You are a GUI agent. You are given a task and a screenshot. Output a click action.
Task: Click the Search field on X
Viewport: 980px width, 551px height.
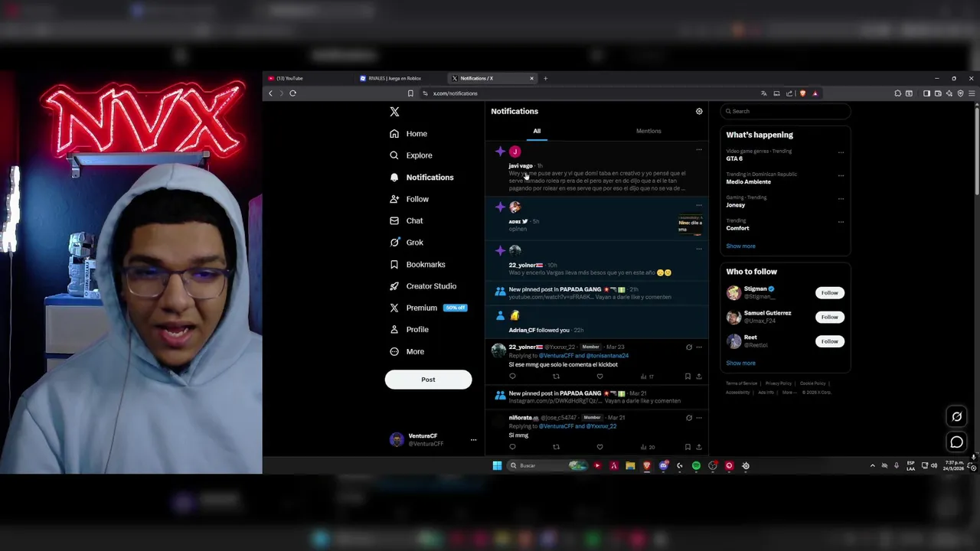tap(785, 112)
